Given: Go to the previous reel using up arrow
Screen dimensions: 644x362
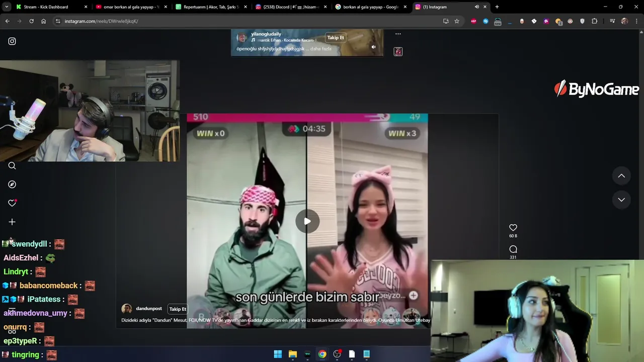Looking at the screenshot, I should coord(621,176).
